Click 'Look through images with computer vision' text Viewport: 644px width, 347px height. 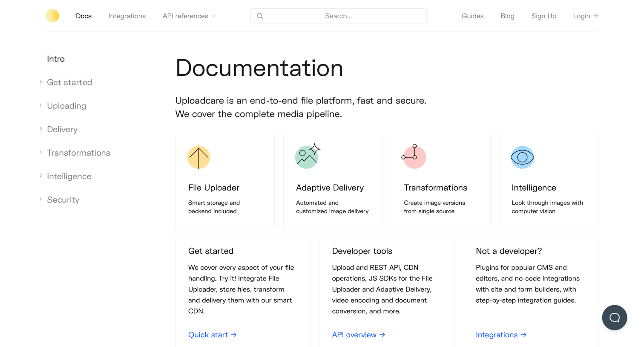point(547,207)
